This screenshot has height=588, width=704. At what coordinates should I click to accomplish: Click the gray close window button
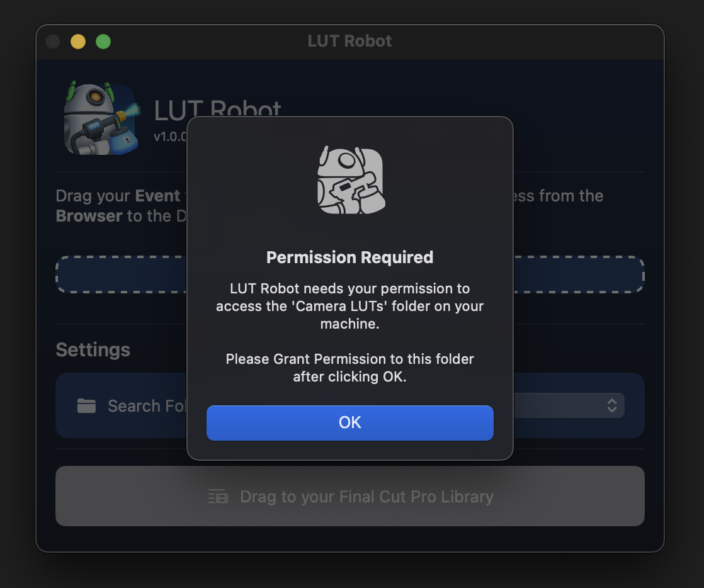[x=54, y=42]
